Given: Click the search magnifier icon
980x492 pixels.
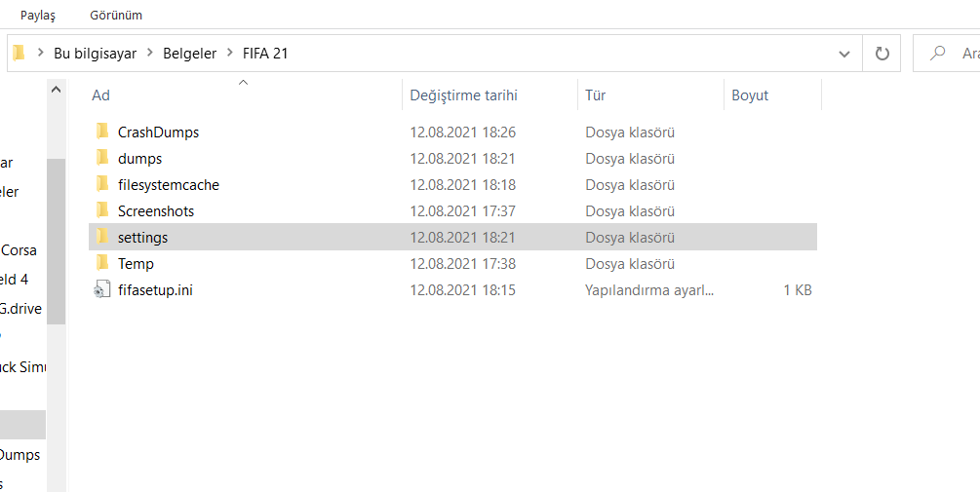Looking at the screenshot, I should [937, 54].
